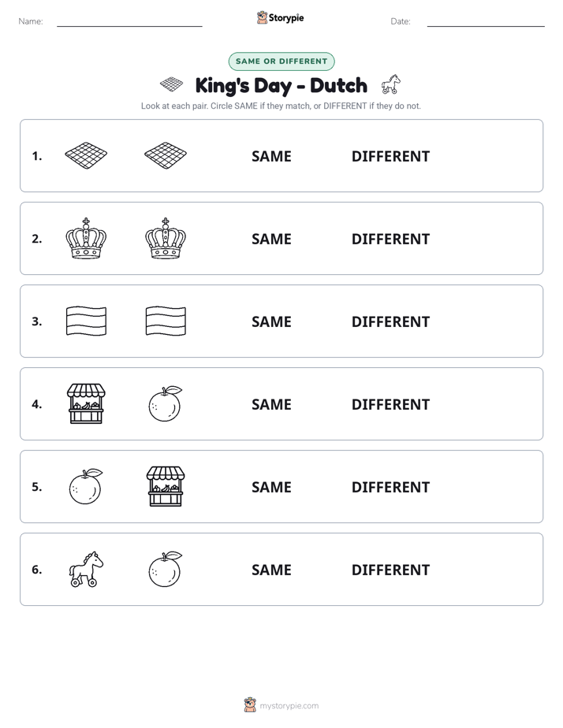Click the toy horse icon in row 6
The image size is (563, 728).
click(x=87, y=569)
